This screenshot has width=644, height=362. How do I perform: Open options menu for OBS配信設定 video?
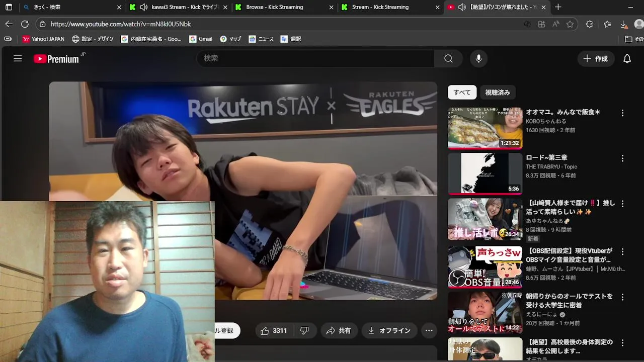[622, 251]
